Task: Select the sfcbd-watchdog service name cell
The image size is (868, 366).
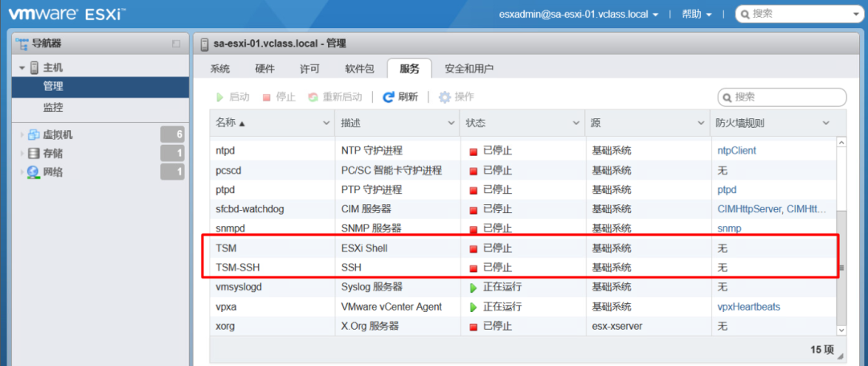Action: coord(250,209)
